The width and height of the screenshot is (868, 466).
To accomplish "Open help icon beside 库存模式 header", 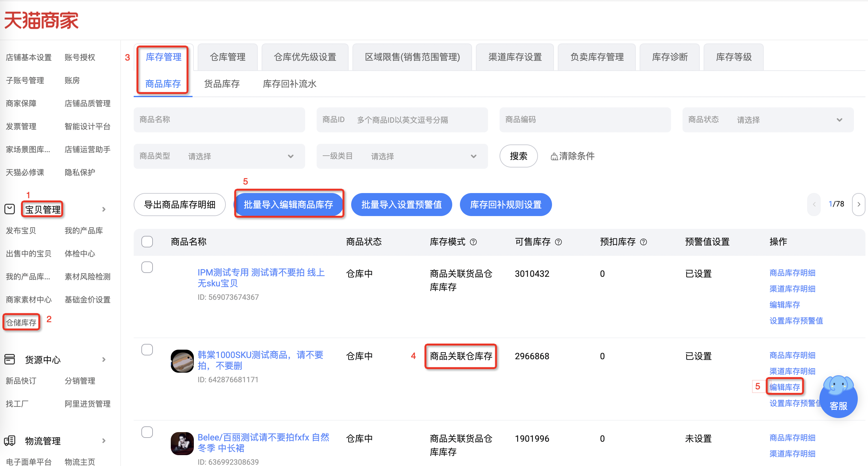I will tap(473, 242).
